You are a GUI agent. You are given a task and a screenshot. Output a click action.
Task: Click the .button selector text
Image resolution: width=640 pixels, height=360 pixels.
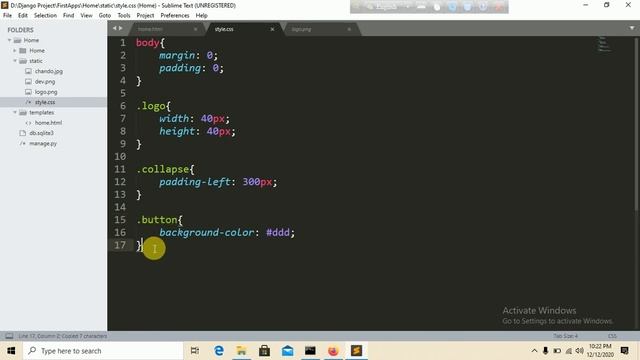tap(157, 220)
